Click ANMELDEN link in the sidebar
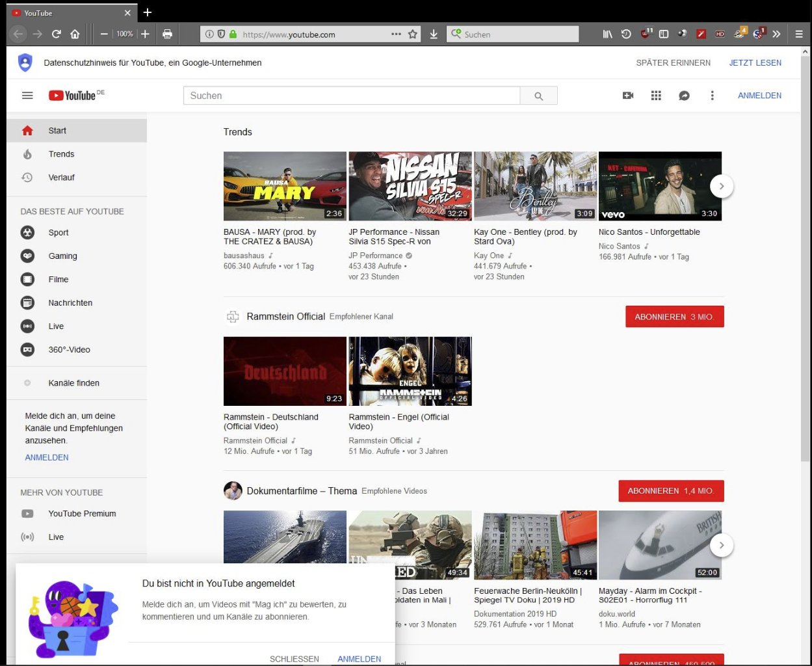This screenshot has width=812, height=666. coord(47,457)
